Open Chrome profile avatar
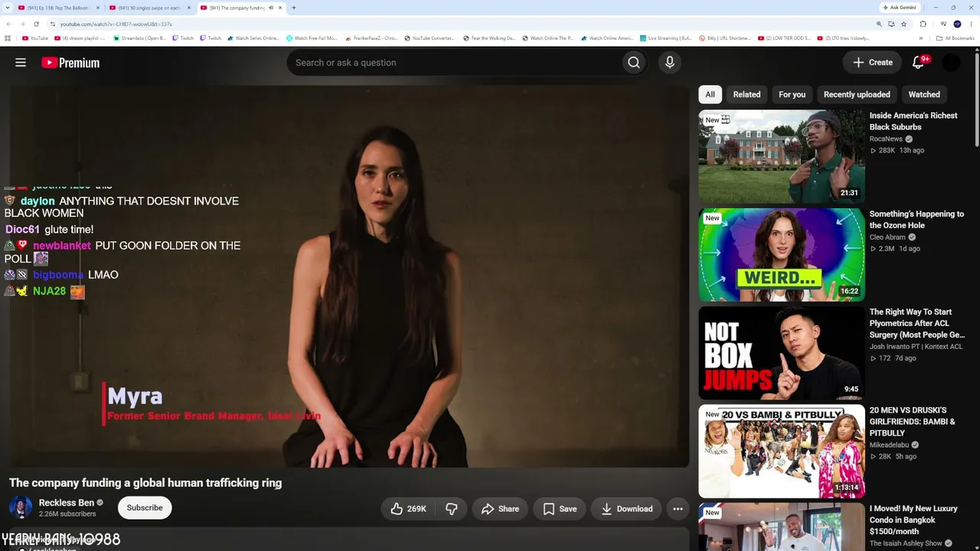 [x=957, y=24]
